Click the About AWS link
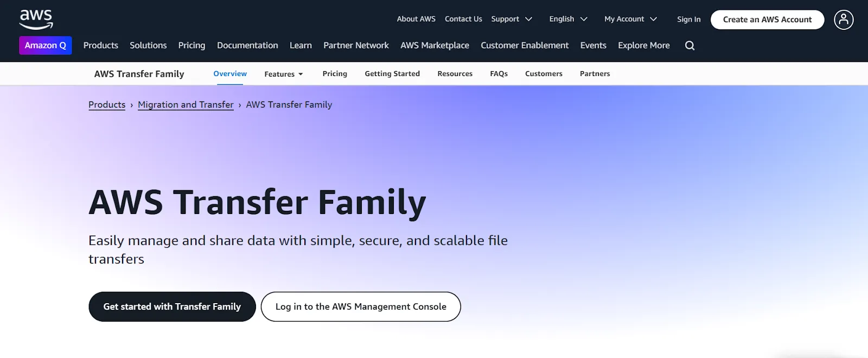868x358 pixels. pyautogui.click(x=416, y=19)
